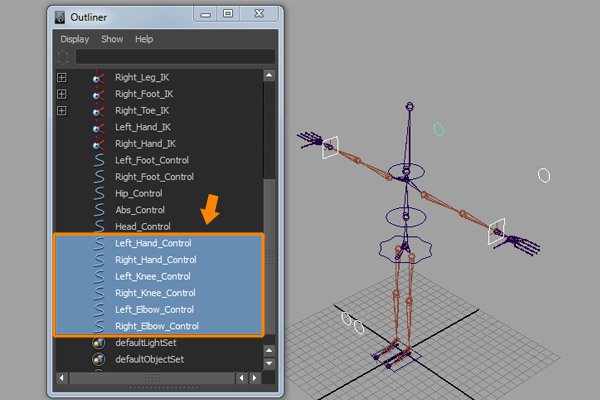Screen dimensions: 600x400
Task: Open the Display menu in Outliner
Action: [x=75, y=39]
